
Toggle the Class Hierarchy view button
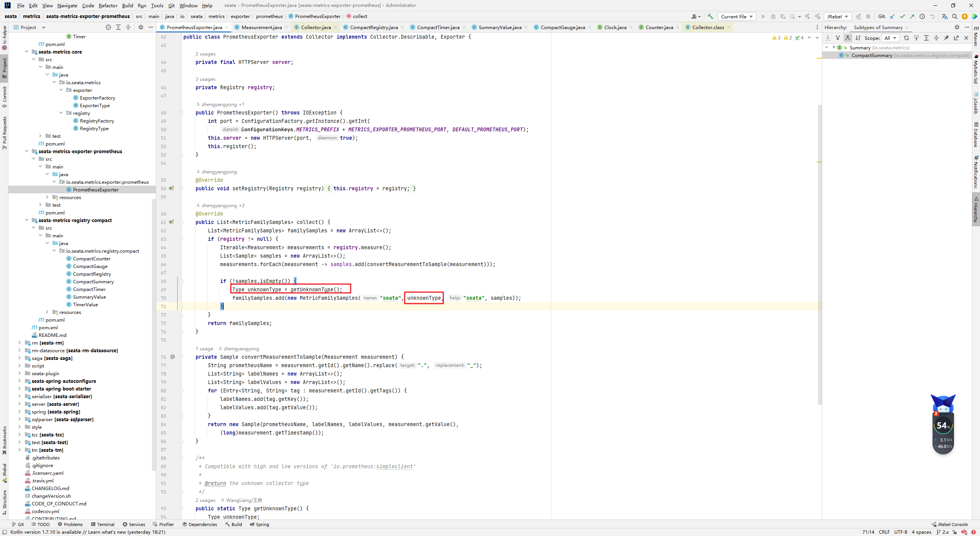pyautogui.click(x=828, y=38)
